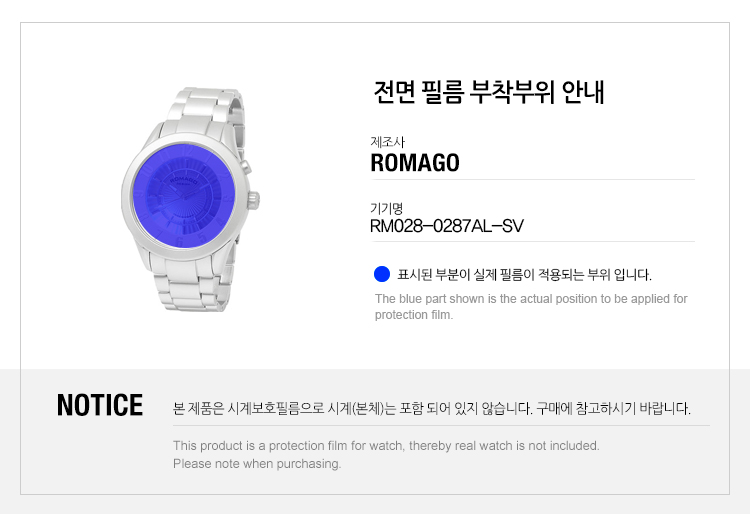Image resolution: width=750 pixels, height=514 pixels.
Task: Click the blue film overlay on watch face
Action: 184,196
